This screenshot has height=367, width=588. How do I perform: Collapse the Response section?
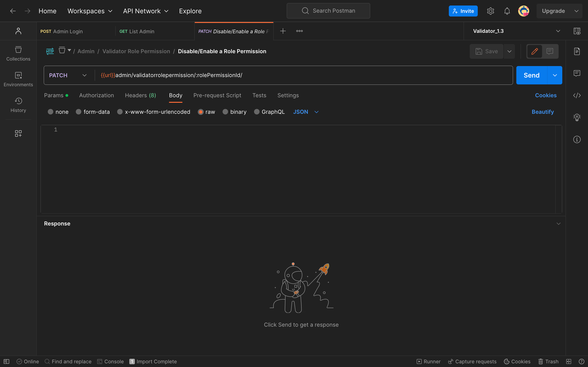click(x=558, y=223)
